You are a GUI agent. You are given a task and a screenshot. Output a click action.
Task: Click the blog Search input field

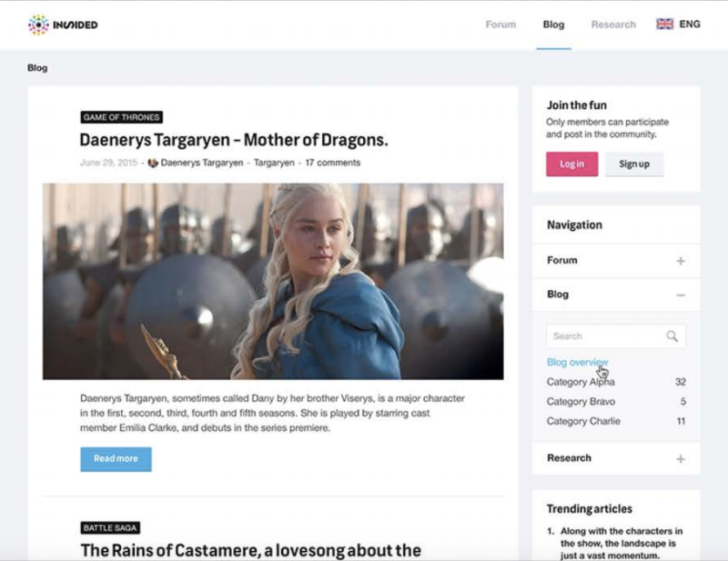click(x=616, y=336)
